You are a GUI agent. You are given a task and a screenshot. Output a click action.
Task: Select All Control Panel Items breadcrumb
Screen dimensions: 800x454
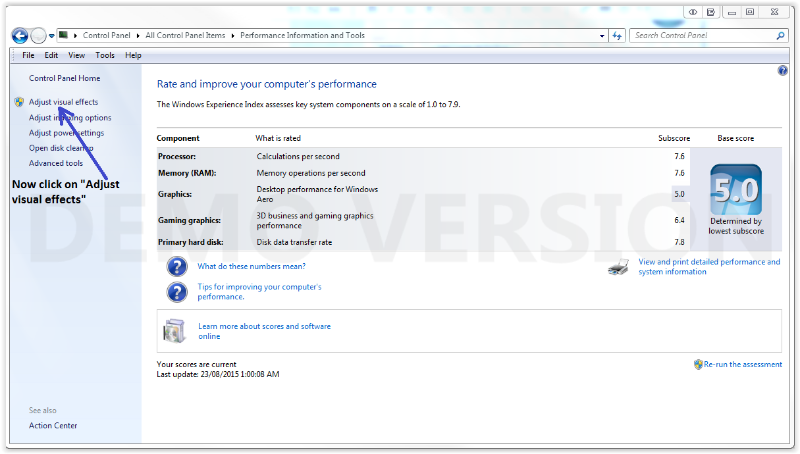[185, 35]
